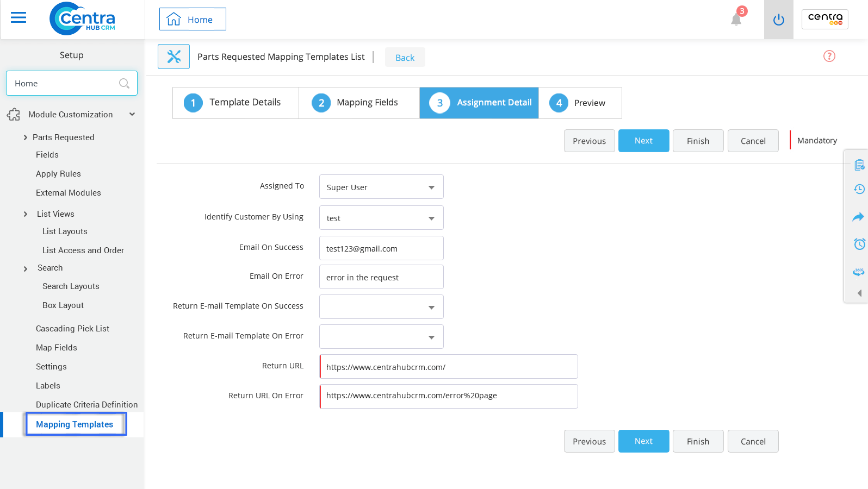Click the top Previous button
The width and height of the screenshot is (868, 489).
point(590,141)
